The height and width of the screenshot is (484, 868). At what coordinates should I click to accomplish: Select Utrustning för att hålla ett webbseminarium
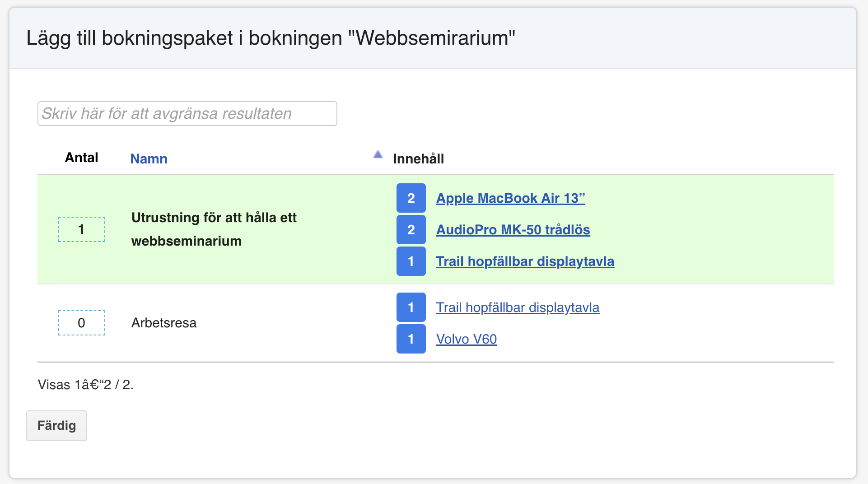coord(214,229)
